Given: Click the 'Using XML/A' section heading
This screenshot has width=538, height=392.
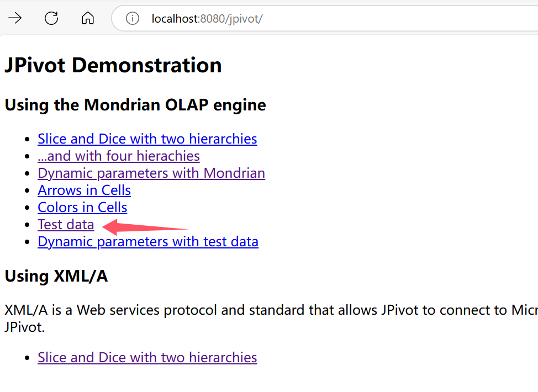Looking at the screenshot, I should pyautogui.click(x=56, y=276).
